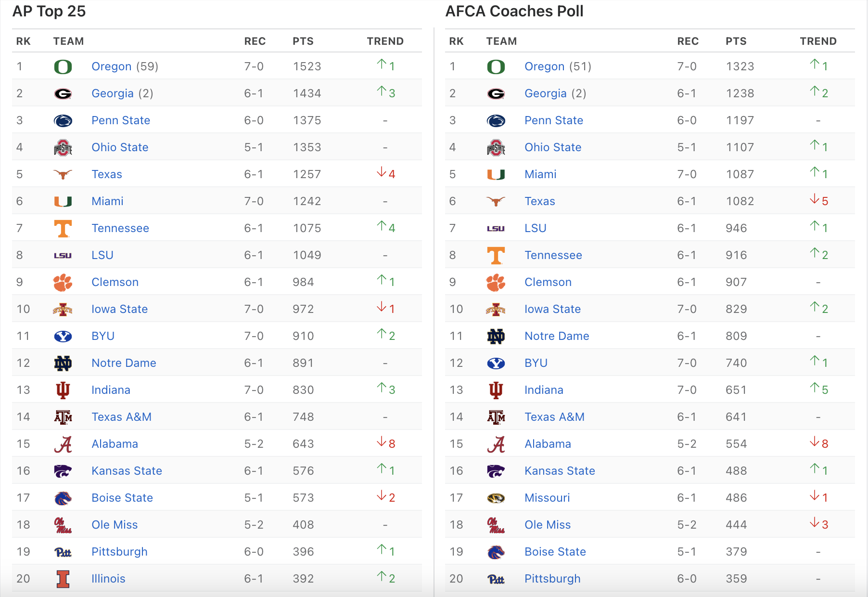
Task: Click Alabama's 5-2 record in AP Top 25
Action: pos(254,444)
